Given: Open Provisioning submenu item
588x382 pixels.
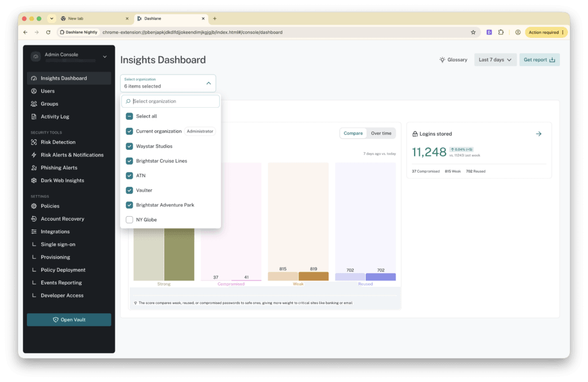Looking at the screenshot, I should [x=69, y=257].
